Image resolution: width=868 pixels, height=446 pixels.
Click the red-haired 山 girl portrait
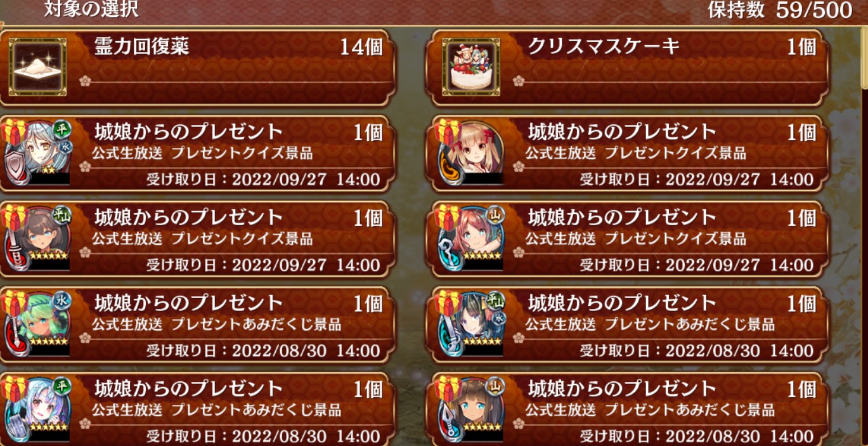470,238
